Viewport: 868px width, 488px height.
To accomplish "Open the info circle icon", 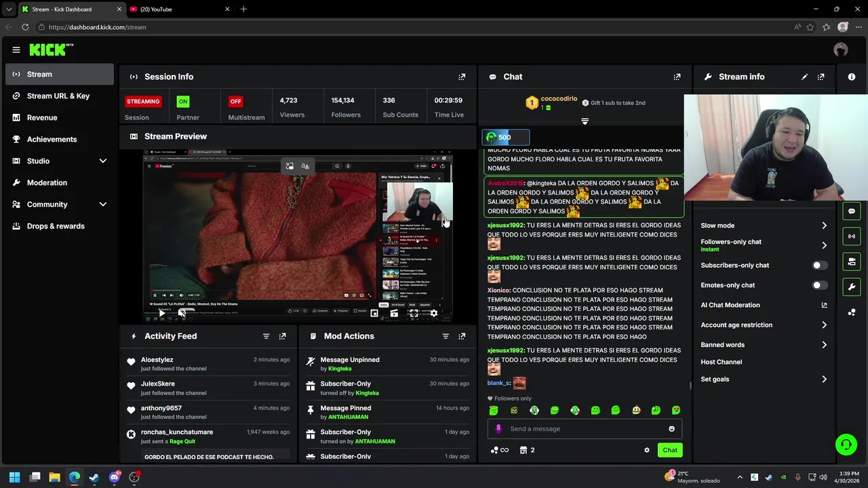I will pos(852,77).
